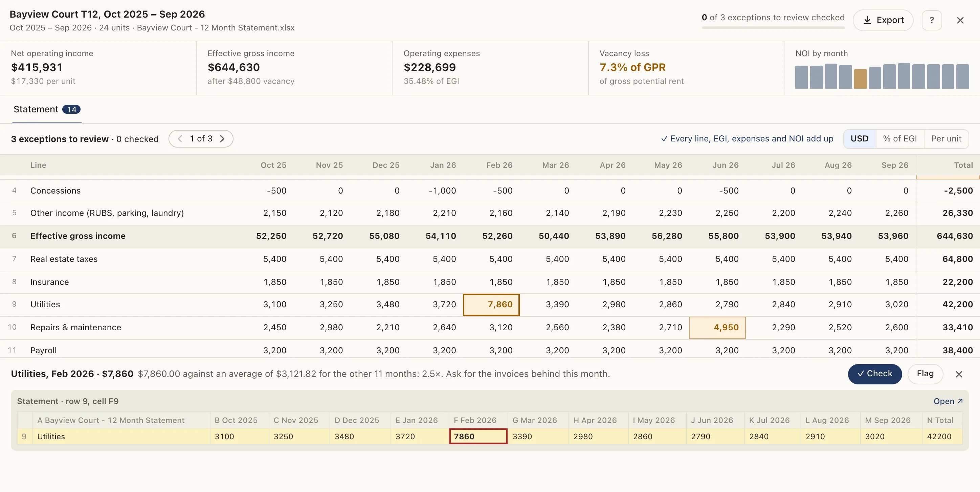Close the statement dialog with top X
Image resolution: width=980 pixels, height=492 pixels.
coord(960,20)
